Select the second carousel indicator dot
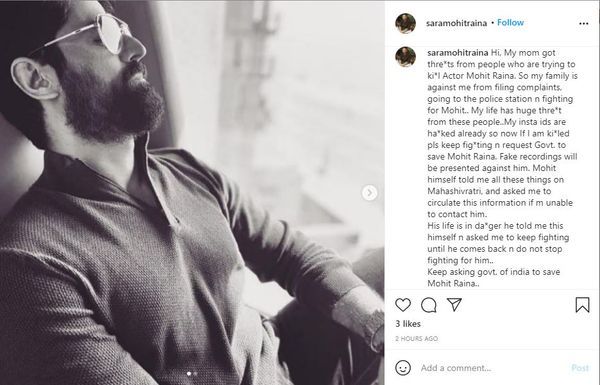The height and width of the screenshot is (385, 600). 196,374
